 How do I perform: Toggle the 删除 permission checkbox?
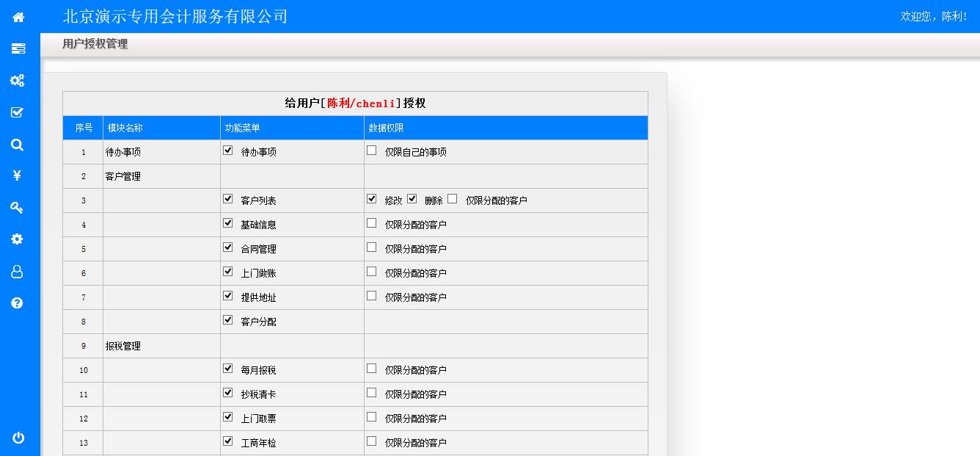point(412,199)
